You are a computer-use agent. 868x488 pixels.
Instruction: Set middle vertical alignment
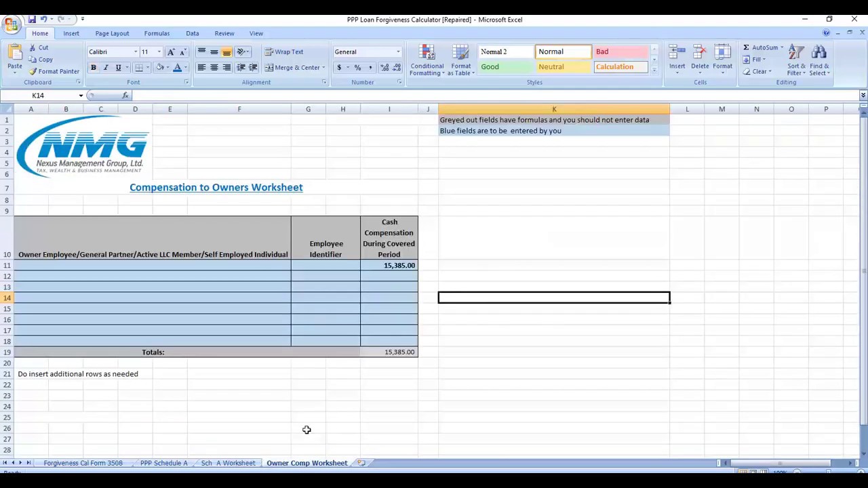click(x=214, y=52)
